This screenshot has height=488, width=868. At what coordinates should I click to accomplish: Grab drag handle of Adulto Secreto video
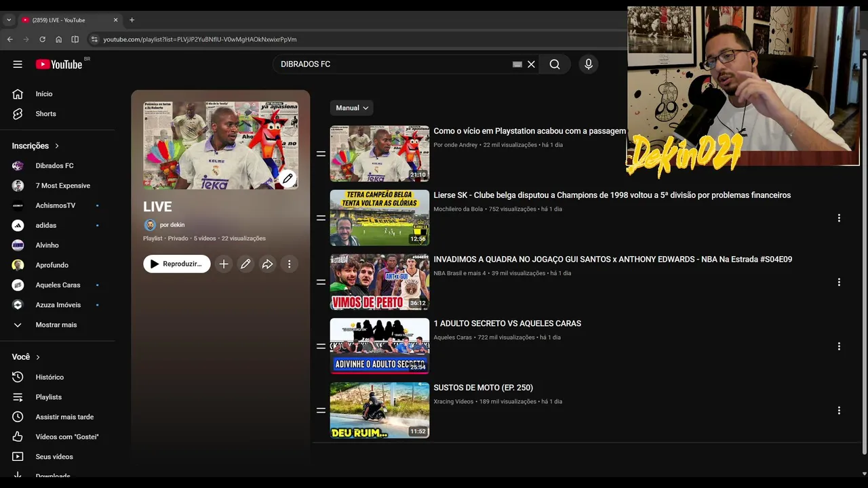[x=321, y=346]
